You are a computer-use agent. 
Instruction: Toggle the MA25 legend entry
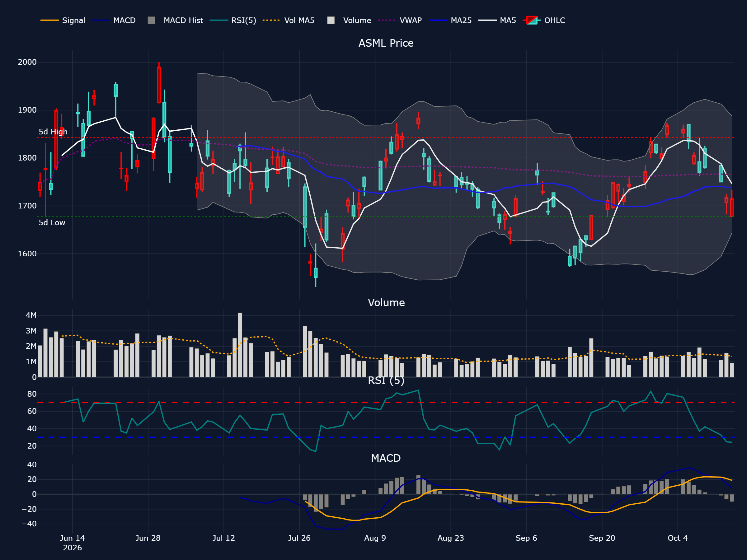pyautogui.click(x=450, y=20)
